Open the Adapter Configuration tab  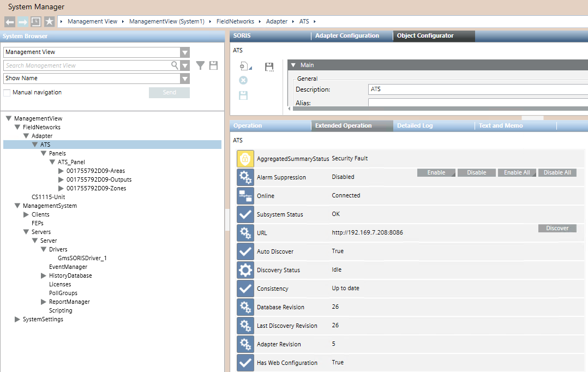[347, 35]
